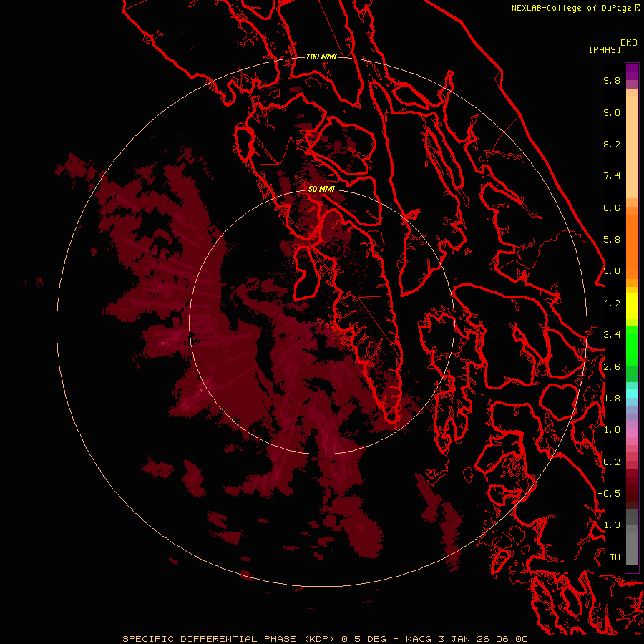The image size is (644, 644).
Task: Select the 0.2 scale value
Action: coord(612,462)
